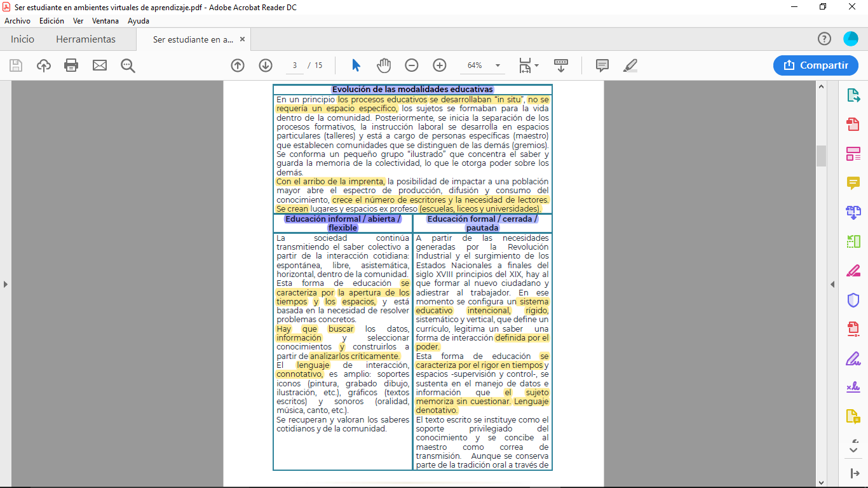Viewport: 868px width, 488px height.
Task: Activate the highlighter pen tool
Action: (630, 65)
